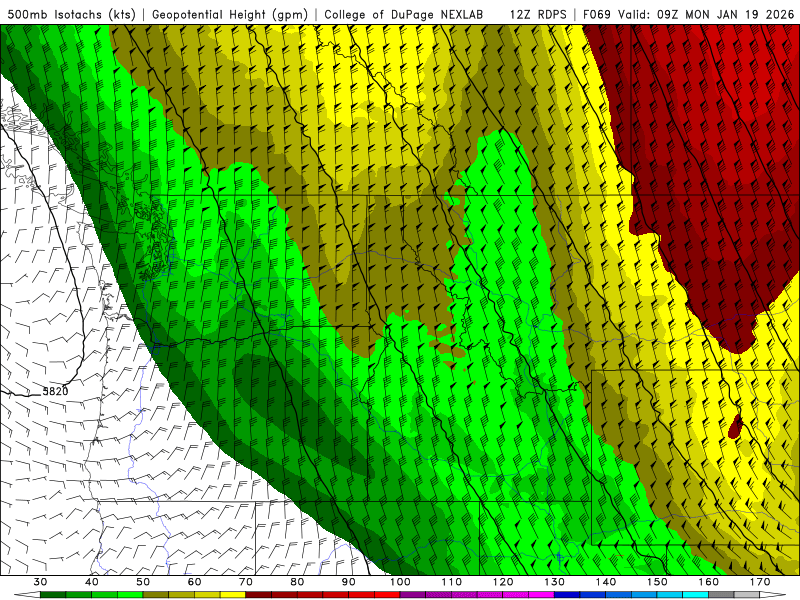Click the '70' legend scale value
Screen dimensions: 800x600
[x=246, y=582]
